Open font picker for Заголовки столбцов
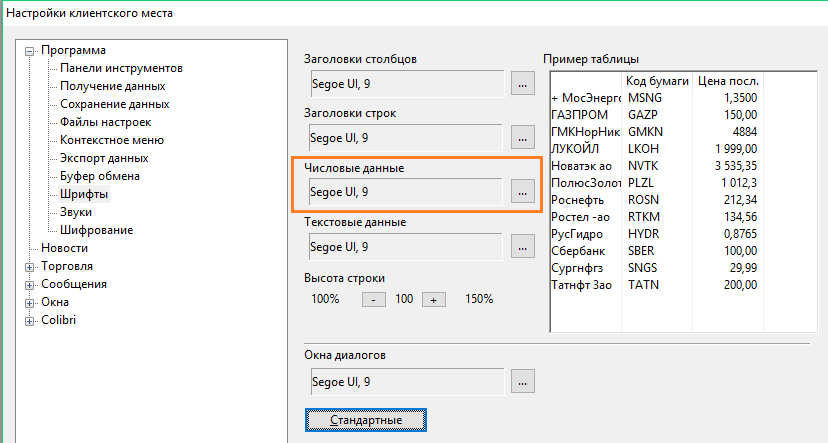The image size is (828, 443). pyautogui.click(x=523, y=84)
